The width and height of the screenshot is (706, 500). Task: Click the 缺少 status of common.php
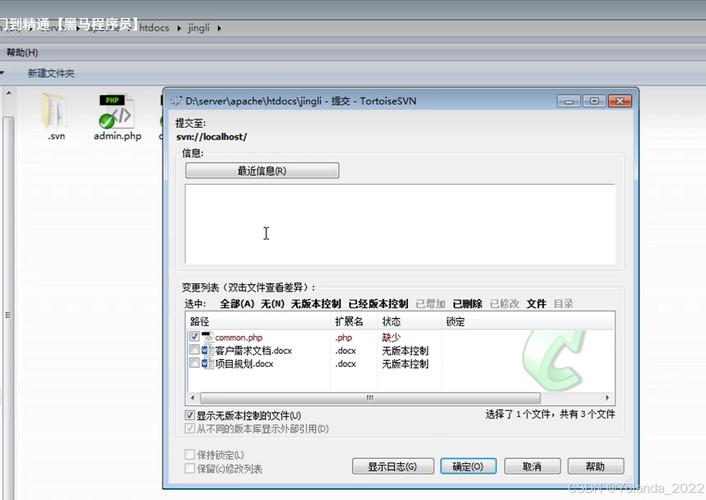point(391,337)
